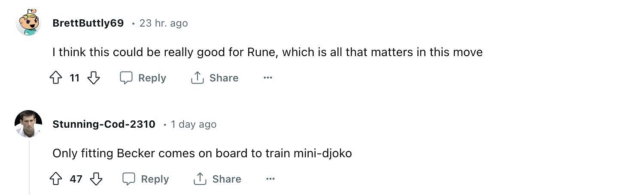
Task: Click BrettButtly69's avatar image
Action: click(x=28, y=22)
